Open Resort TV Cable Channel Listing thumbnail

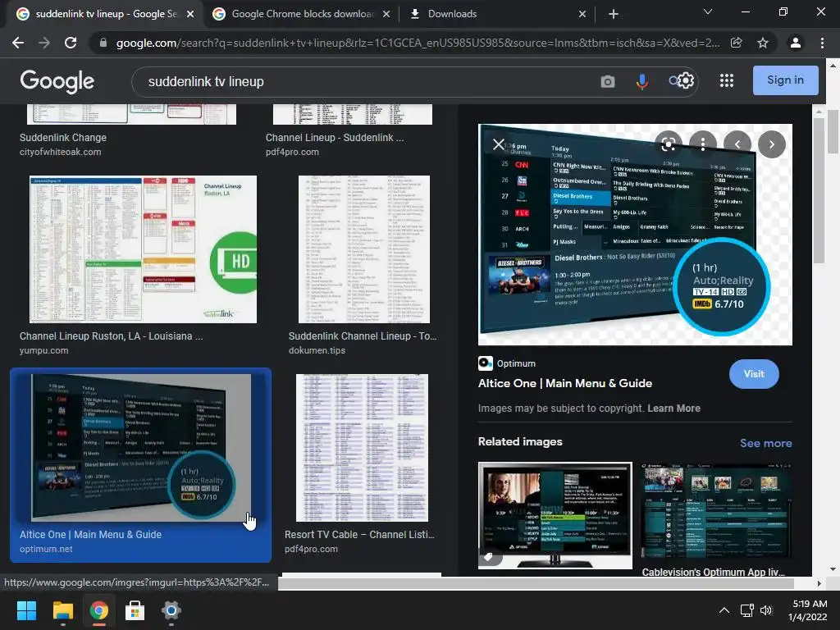[362, 447]
